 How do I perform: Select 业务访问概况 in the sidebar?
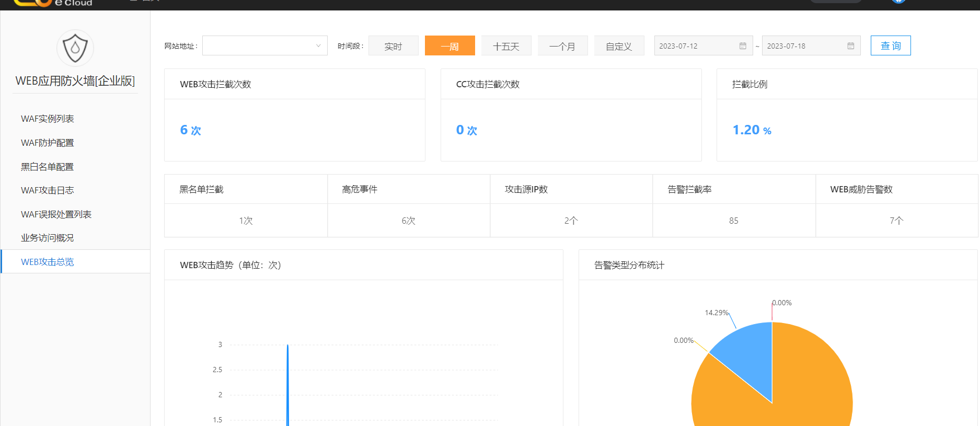pyautogui.click(x=48, y=238)
